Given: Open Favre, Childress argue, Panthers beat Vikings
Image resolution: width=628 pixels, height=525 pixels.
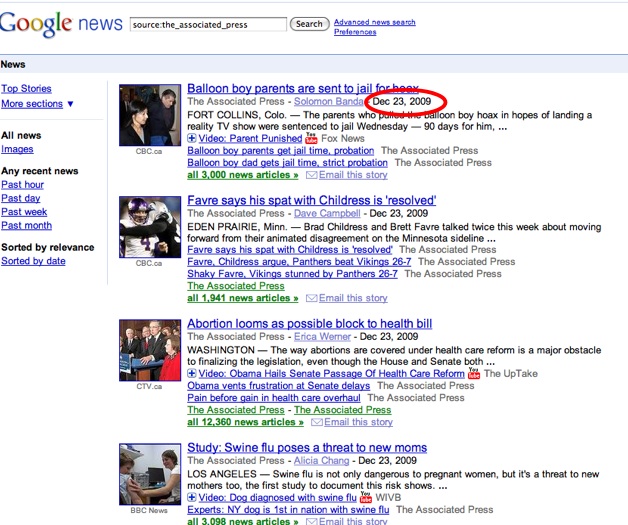Looking at the screenshot, I should (x=299, y=262).
